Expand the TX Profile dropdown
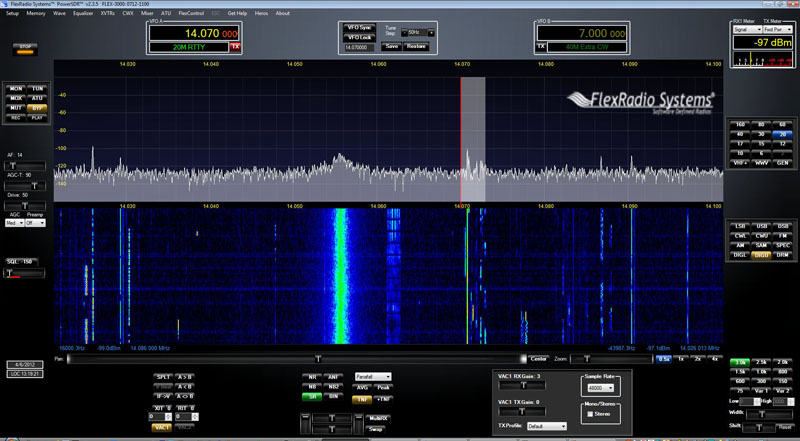 [x=549, y=426]
